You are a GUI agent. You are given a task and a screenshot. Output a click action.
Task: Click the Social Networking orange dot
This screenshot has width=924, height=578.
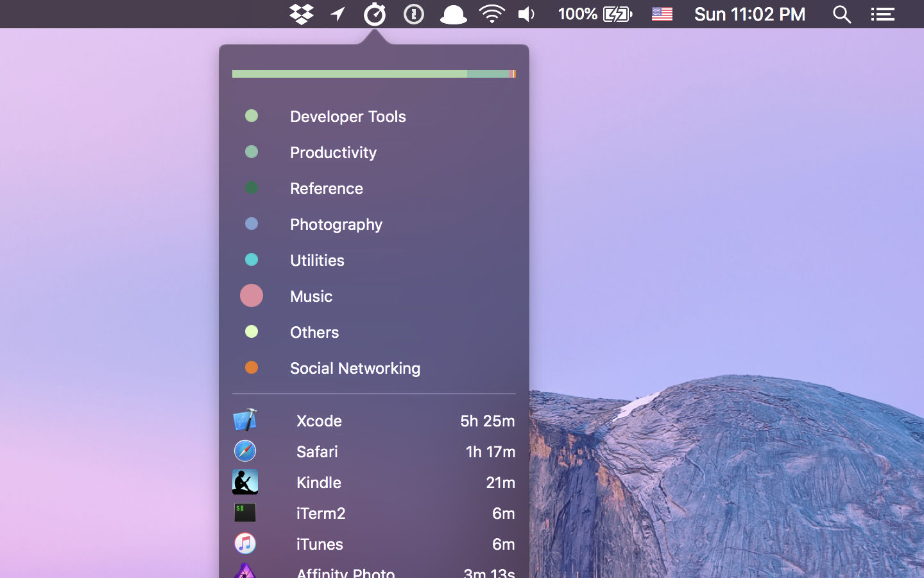pyautogui.click(x=252, y=367)
